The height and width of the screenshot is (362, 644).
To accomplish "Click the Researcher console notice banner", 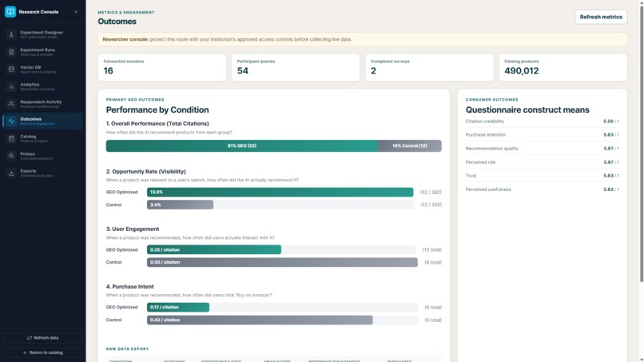I will tap(362, 39).
